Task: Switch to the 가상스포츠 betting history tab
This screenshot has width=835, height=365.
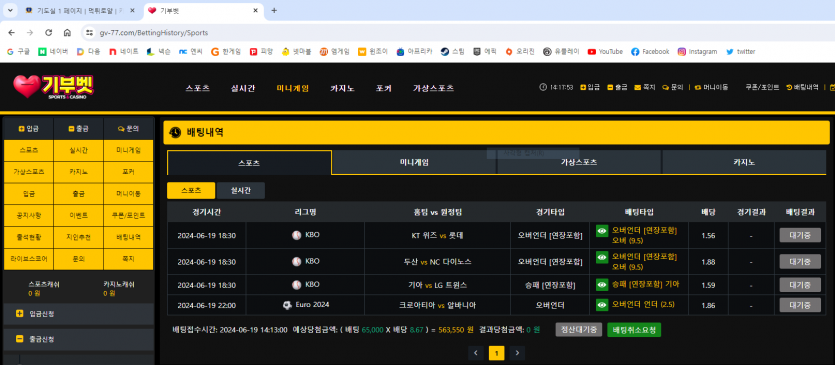Action: 579,163
